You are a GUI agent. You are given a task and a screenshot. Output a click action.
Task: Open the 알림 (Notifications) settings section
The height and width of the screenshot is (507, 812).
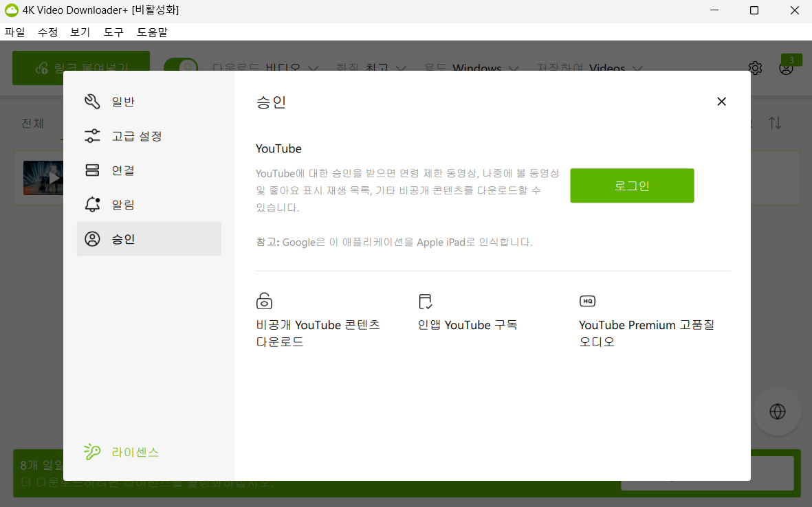pyautogui.click(x=149, y=204)
